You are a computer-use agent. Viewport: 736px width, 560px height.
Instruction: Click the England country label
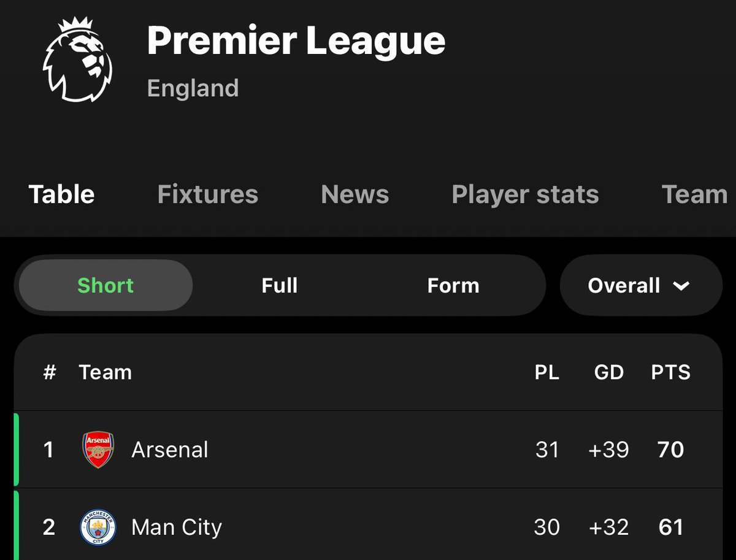pos(193,88)
